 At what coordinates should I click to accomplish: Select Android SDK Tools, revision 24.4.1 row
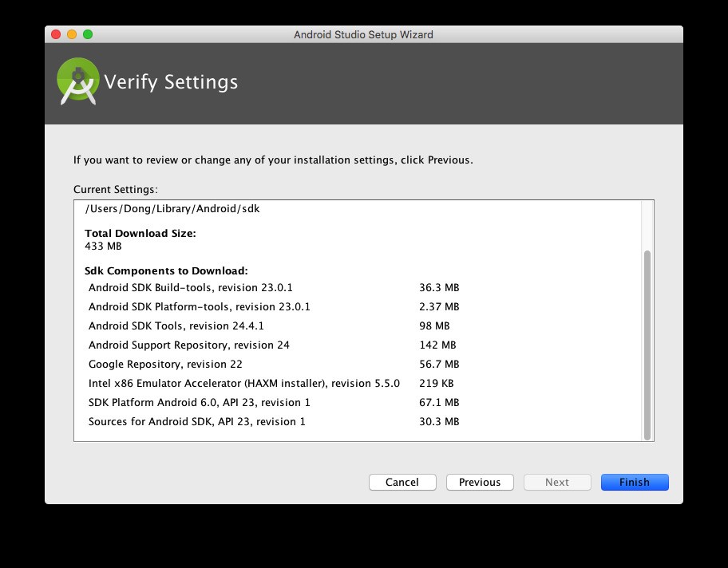(x=274, y=325)
